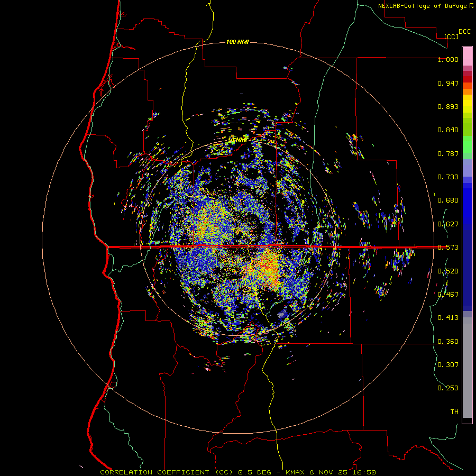This screenshot has height=476, width=476.
Task: Click the 0.360 legend value
Action: point(448,342)
